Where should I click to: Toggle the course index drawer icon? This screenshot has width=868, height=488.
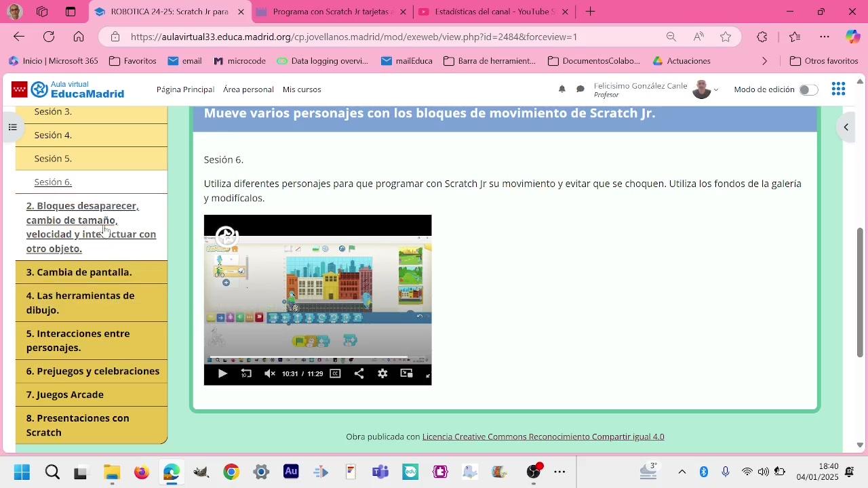12,127
